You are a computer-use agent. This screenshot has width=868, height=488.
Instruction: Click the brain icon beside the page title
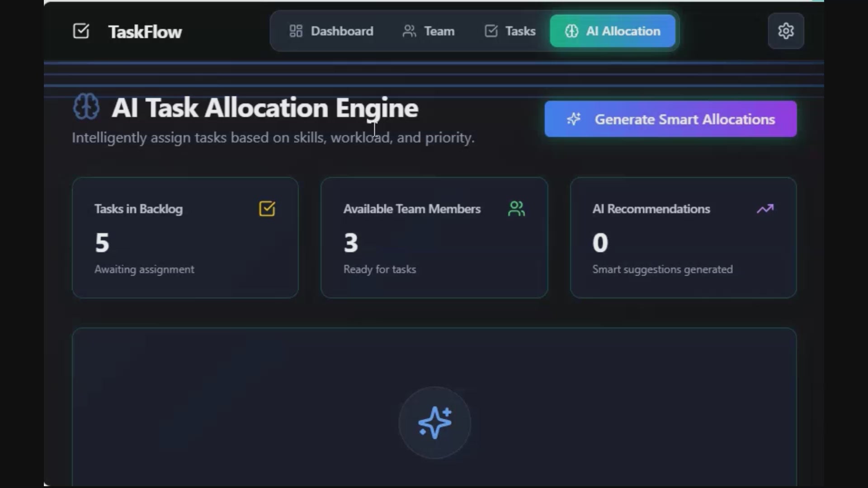pyautogui.click(x=86, y=107)
